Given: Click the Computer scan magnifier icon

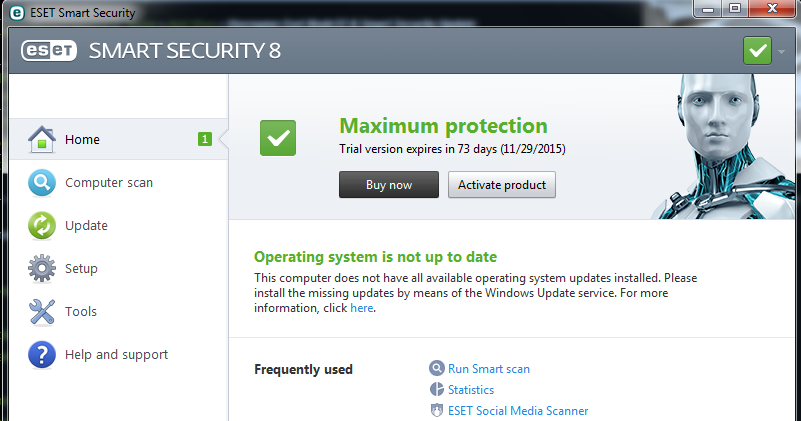Looking at the screenshot, I should [42, 182].
